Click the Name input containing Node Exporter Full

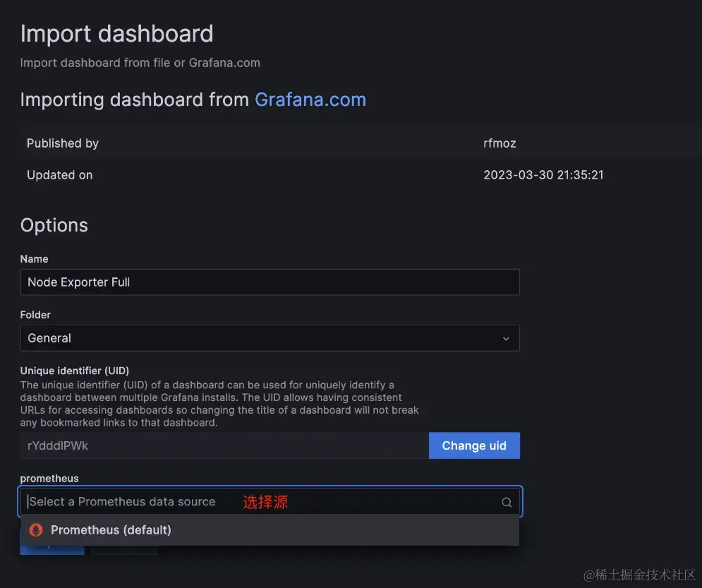tap(270, 282)
